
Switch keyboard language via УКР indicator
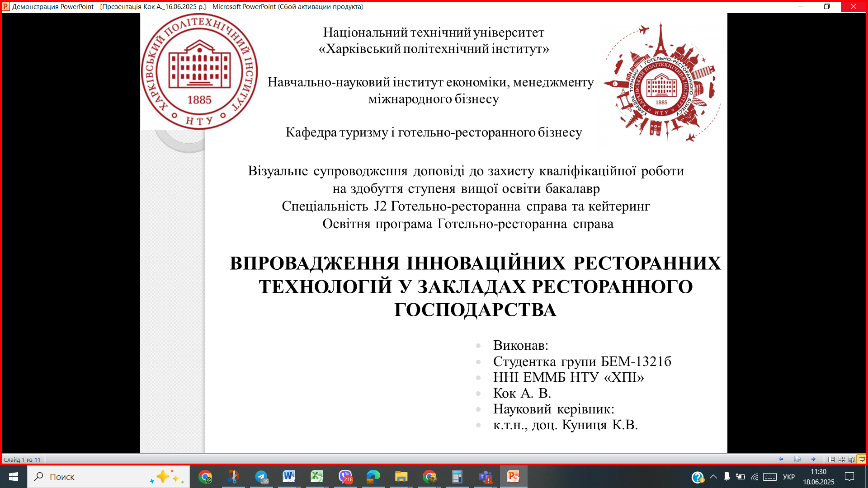point(788,477)
